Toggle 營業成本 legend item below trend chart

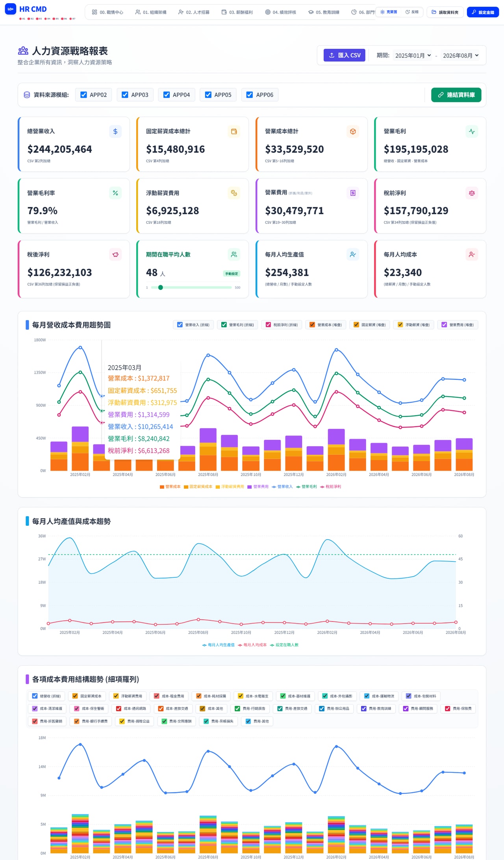pos(170,487)
